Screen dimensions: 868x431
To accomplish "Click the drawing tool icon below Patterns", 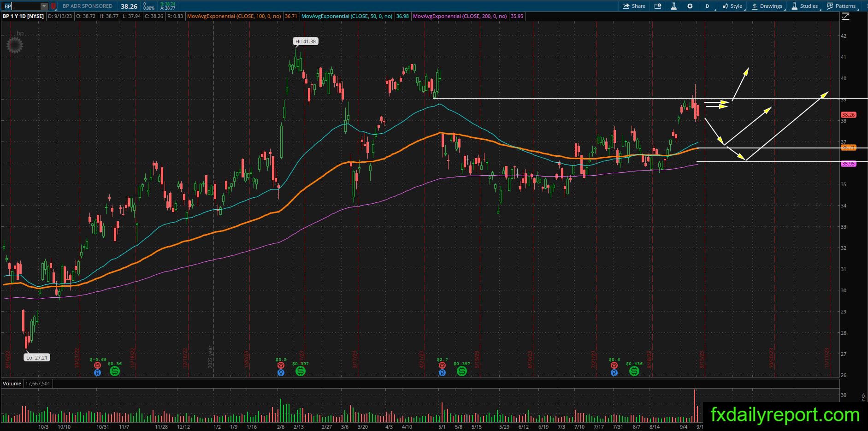I will (846, 17).
